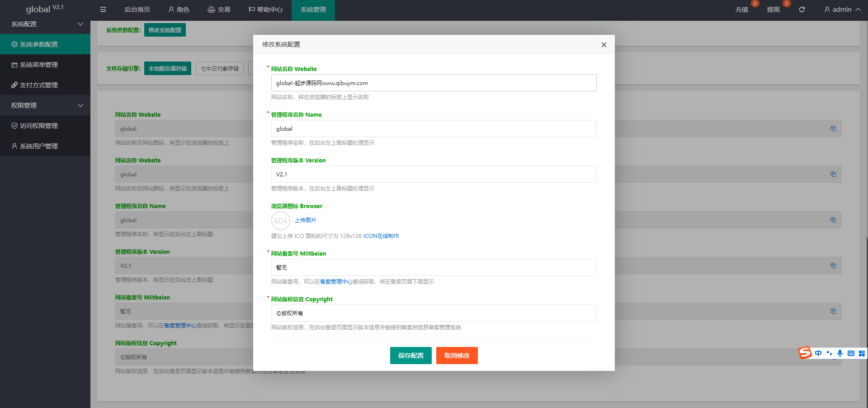
Task: Toggle the sidebar collapse hamburger icon
Action: coord(103,9)
